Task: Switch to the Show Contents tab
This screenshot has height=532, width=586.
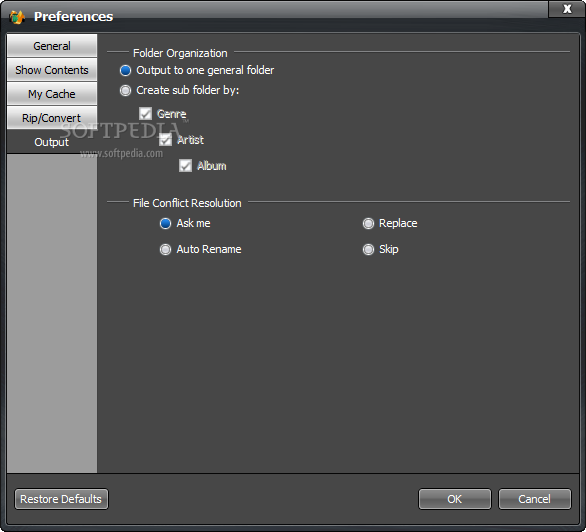Action: coord(52,70)
